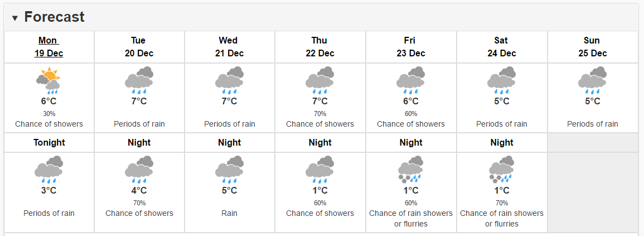Click Thursday 22 Dec daytime showers icon
644x236 pixels.
[320, 80]
